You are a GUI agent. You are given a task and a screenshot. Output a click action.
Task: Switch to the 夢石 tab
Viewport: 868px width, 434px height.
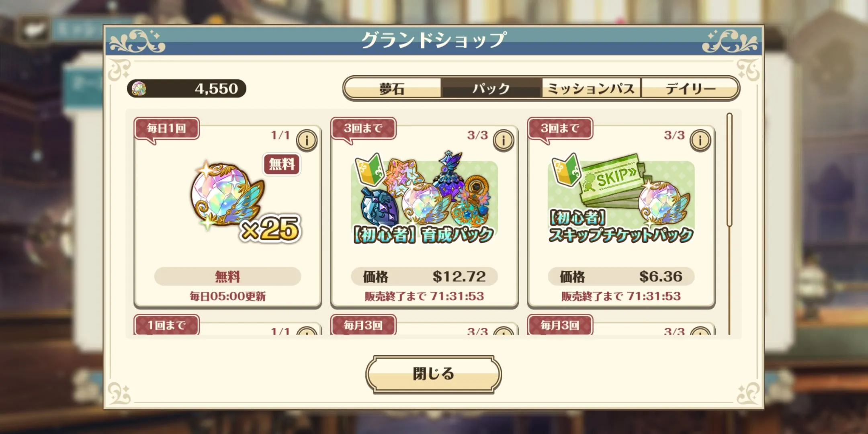392,88
